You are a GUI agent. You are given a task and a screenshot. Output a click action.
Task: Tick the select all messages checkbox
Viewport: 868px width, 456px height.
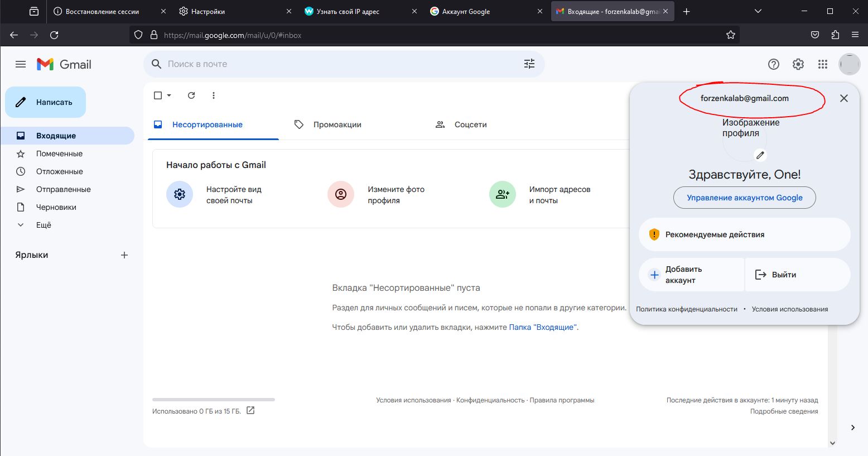(x=158, y=95)
